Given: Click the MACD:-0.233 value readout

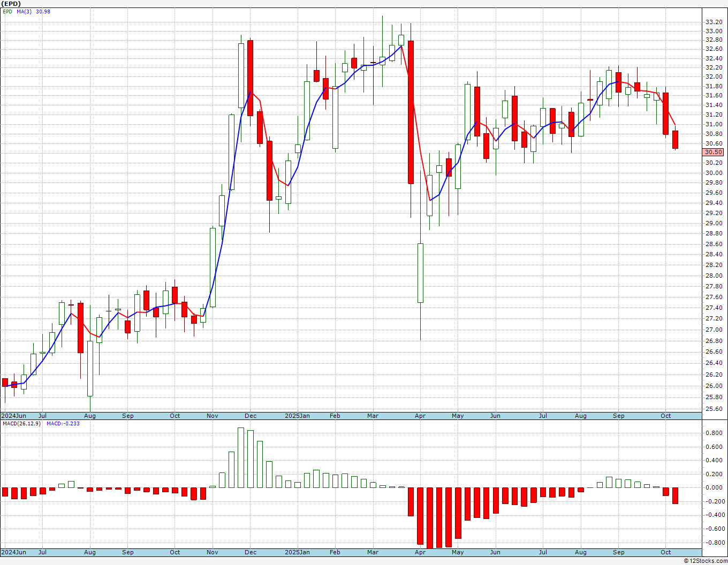Looking at the screenshot, I should point(63,423).
